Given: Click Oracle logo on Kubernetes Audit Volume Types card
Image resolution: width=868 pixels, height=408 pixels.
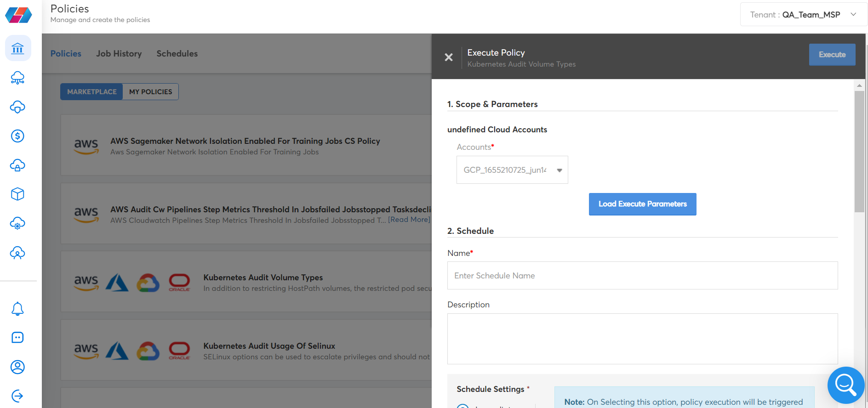Looking at the screenshot, I should point(179,283).
